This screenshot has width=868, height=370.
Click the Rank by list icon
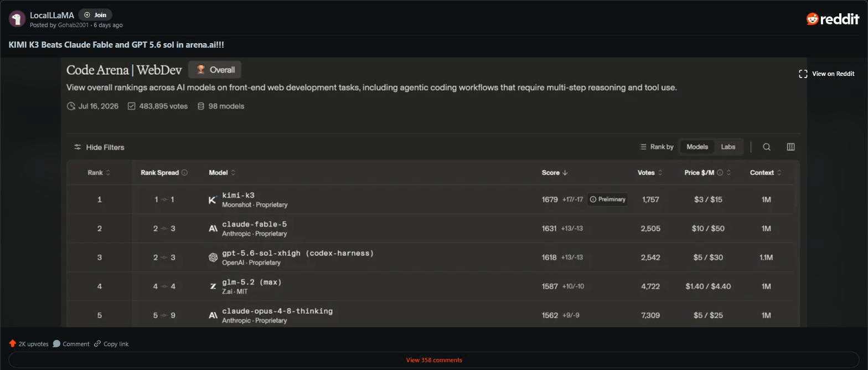tap(643, 147)
